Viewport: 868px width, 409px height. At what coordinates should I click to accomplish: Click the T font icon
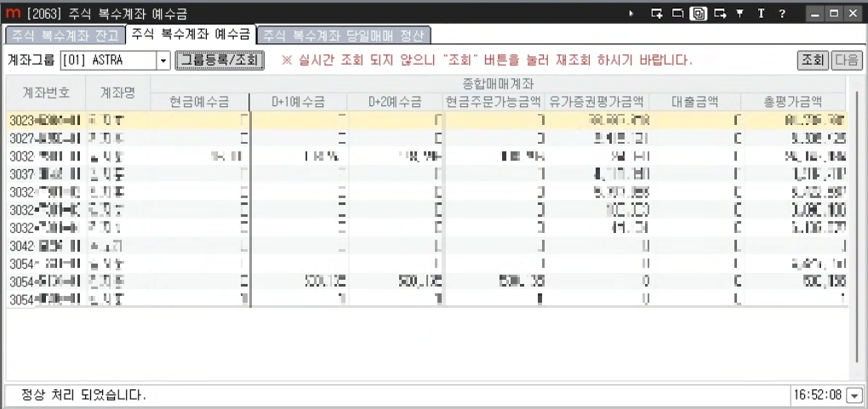click(x=760, y=14)
